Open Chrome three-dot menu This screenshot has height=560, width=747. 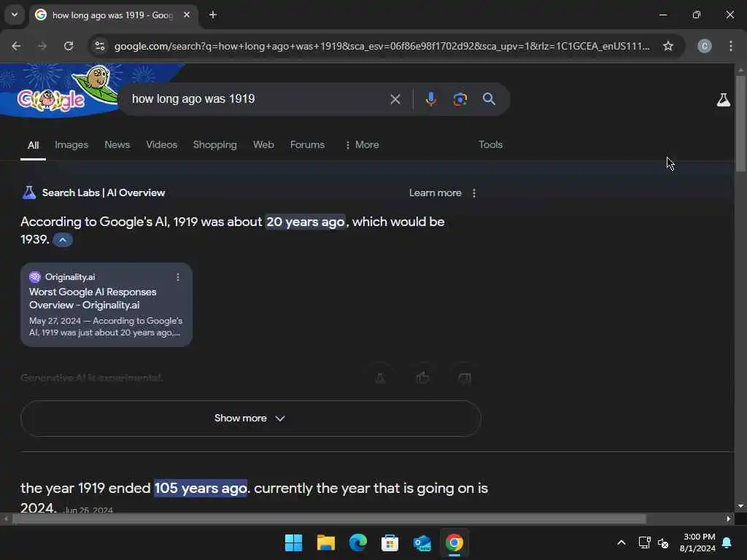(x=731, y=46)
